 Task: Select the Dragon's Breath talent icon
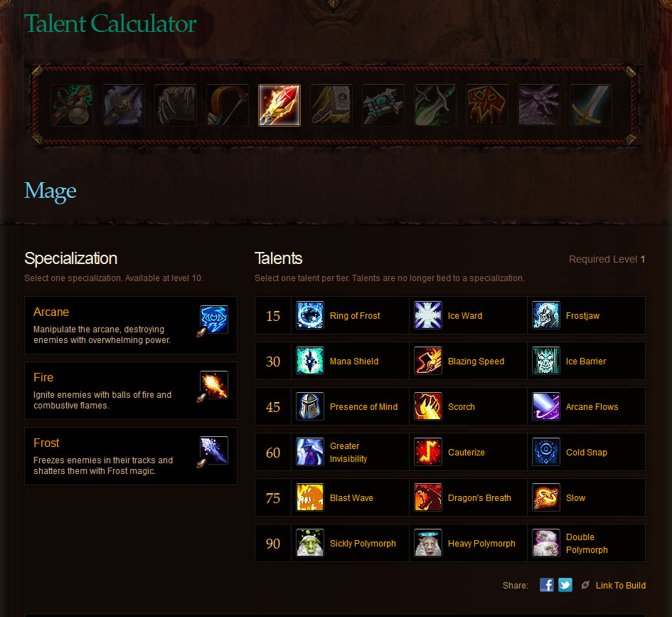pyautogui.click(x=427, y=497)
